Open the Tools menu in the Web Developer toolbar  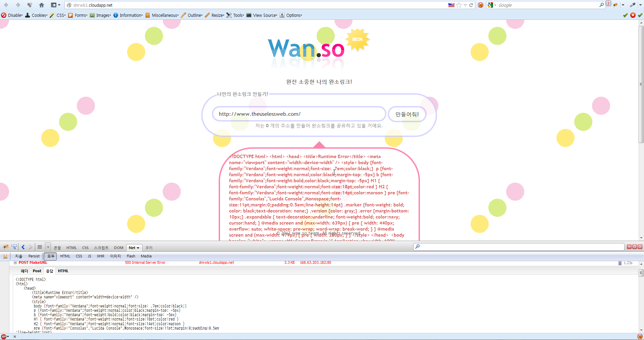pyautogui.click(x=235, y=15)
